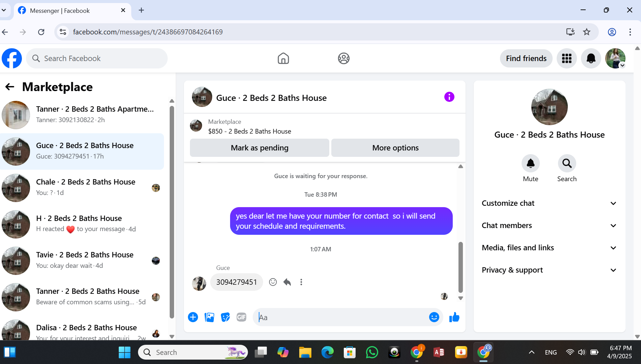Click the browser address bar
Screen dimensions: 641x364
[x=310, y=32]
